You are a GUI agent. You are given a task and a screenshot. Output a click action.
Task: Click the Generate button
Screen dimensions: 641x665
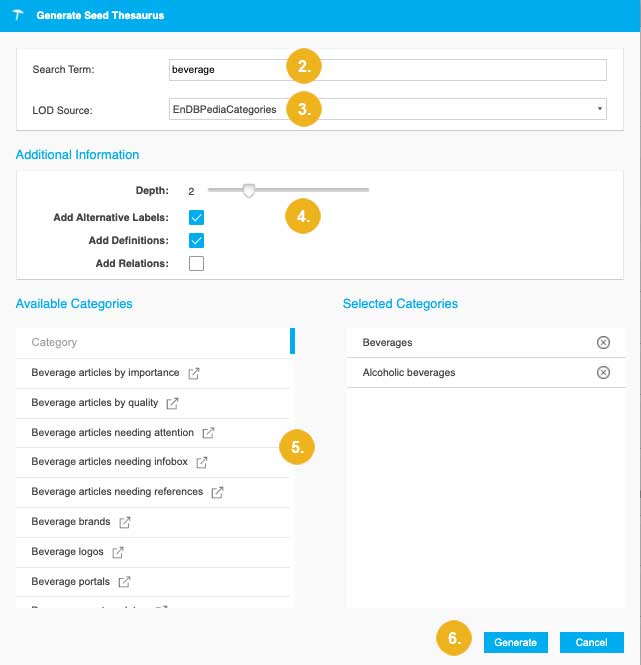click(x=516, y=642)
